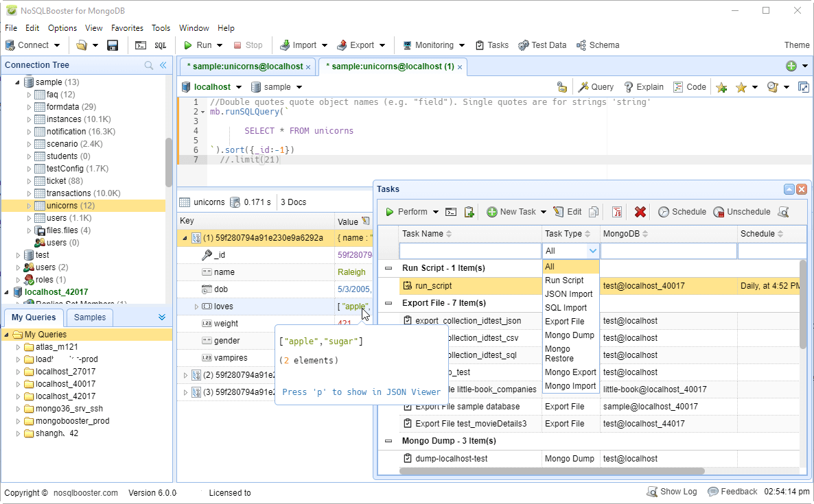
Task: Click the JS script icon in Tasks toolbar
Action: tap(617, 212)
